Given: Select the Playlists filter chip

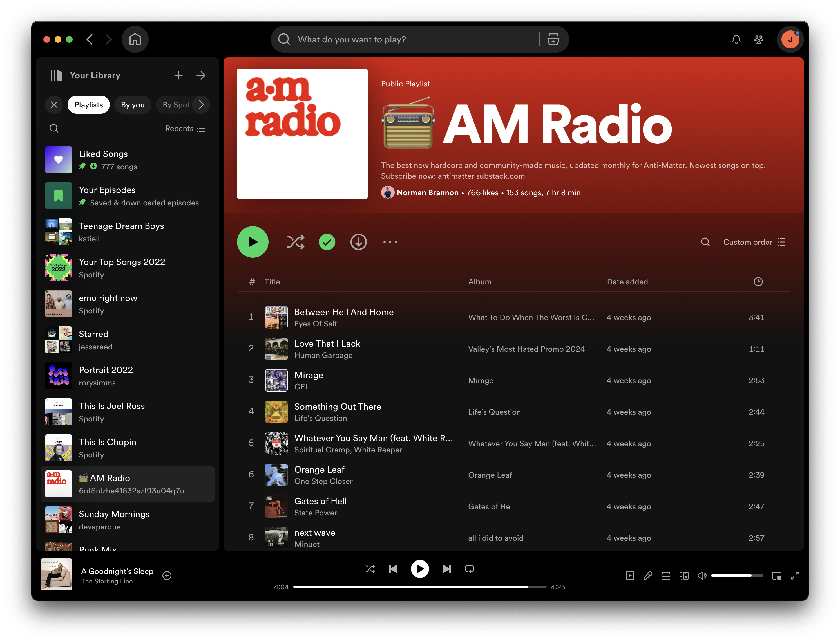Looking at the screenshot, I should [88, 105].
